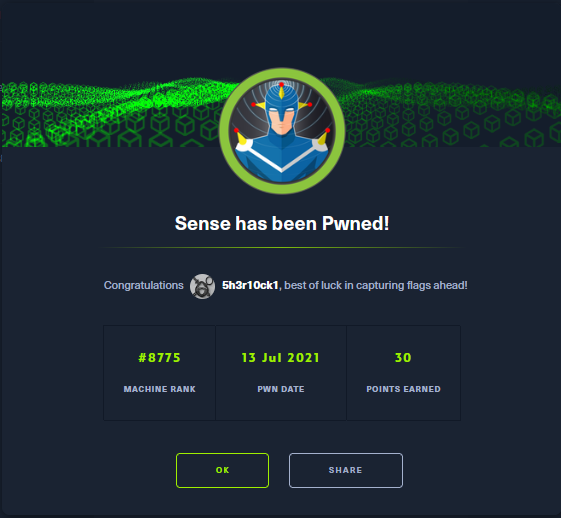
Task: Click the best of luck message text
Action: (x=376, y=285)
